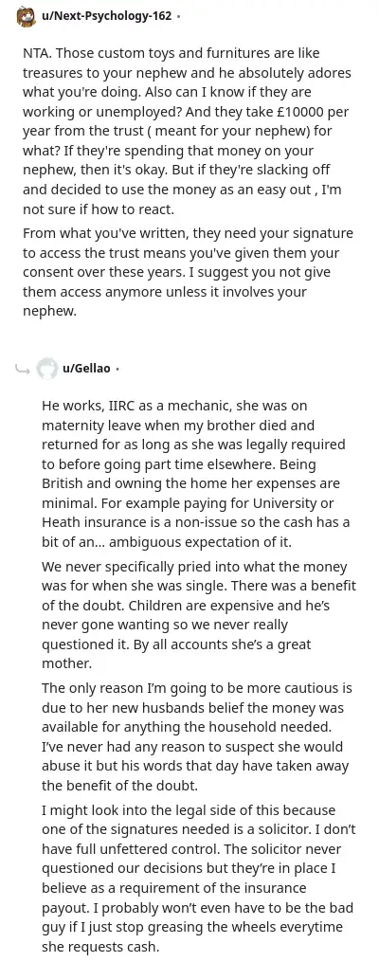379x980 pixels.
Task: Click the Gellao default avatar icon
Action: pyautogui.click(x=46, y=369)
